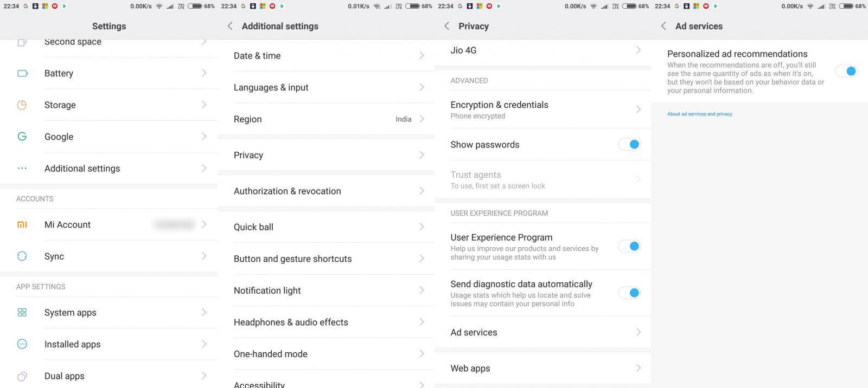Open Region chevron showing India

point(422,119)
